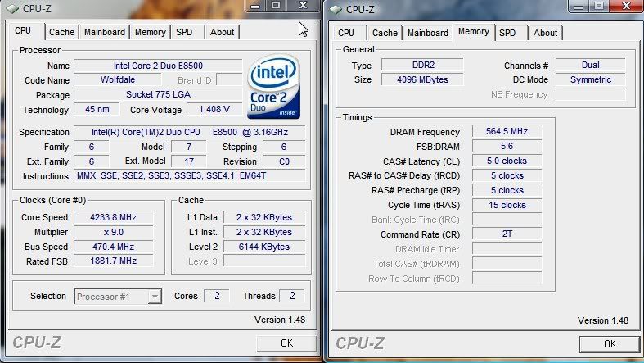Click the Level 2 value '6144 KBytes'
644x363 pixels.
coord(264,247)
